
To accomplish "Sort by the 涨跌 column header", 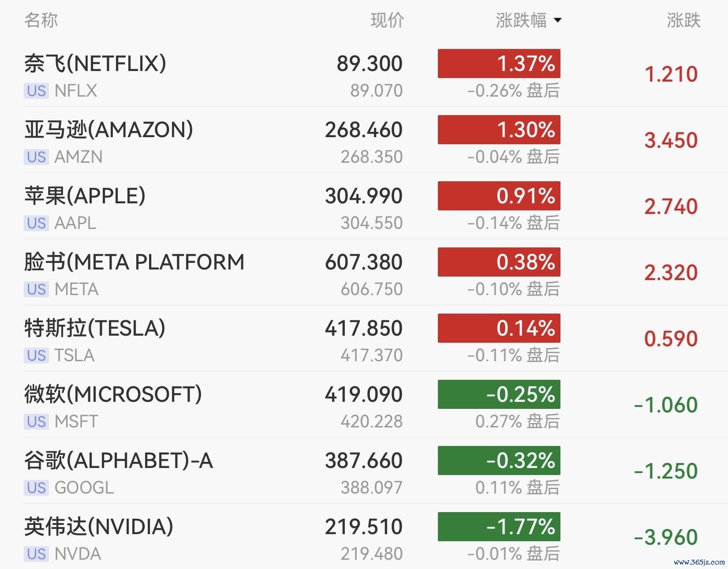I will (x=683, y=20).
